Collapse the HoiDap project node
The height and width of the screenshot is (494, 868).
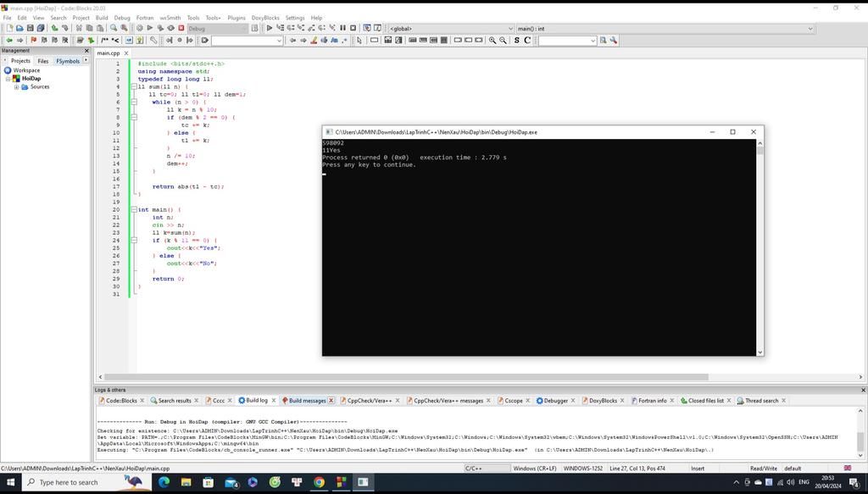point(8,79)
